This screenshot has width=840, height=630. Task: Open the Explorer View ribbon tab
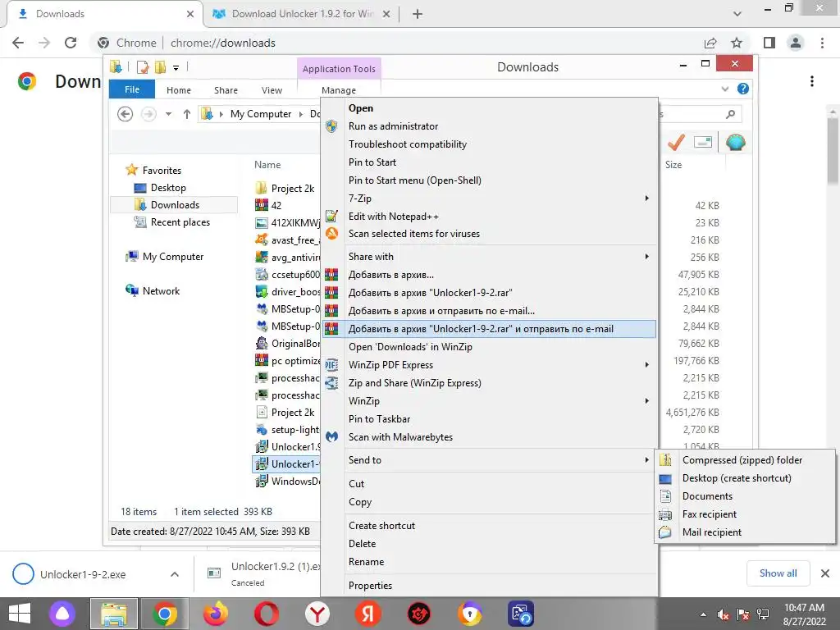272,90
